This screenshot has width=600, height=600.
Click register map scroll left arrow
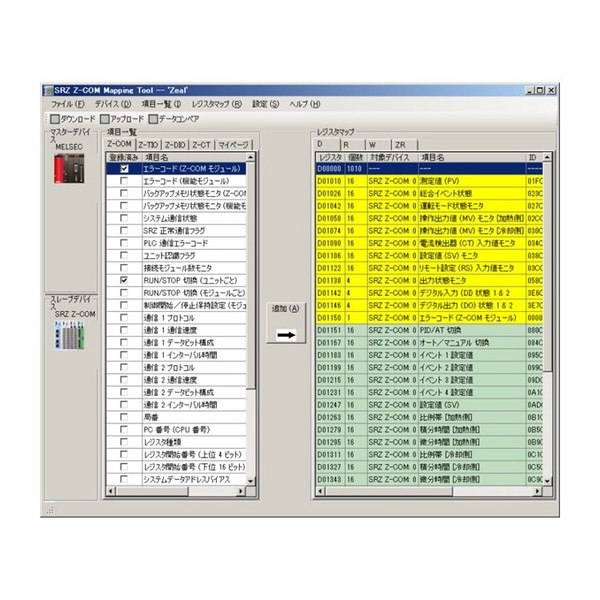(320, 491)
